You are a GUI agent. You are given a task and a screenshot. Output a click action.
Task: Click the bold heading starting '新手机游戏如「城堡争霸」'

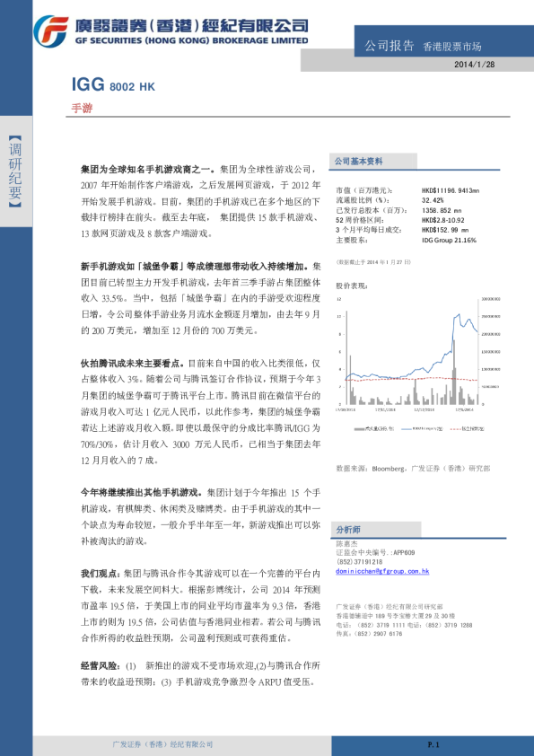click(x=196, y=266)
